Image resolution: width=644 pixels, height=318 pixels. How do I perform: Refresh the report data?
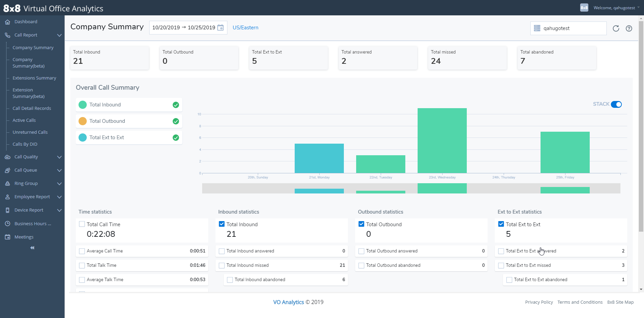tap(616, 28)
